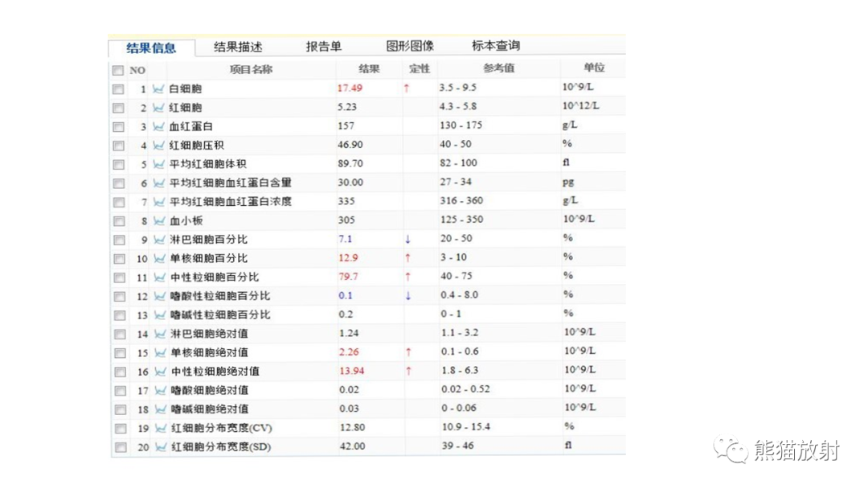Open trend chart icon for 单核细胞百分比 row
Viewport: 868px width, 489px height.
point(159,258)
